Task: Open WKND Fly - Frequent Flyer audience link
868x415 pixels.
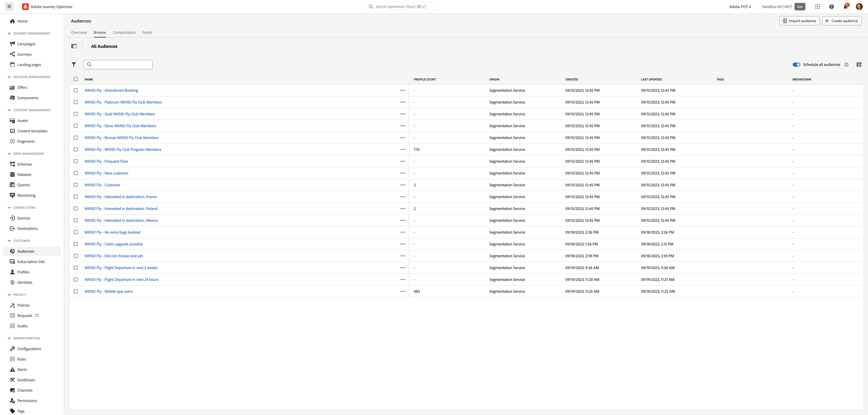Action: tap(106, 161)
